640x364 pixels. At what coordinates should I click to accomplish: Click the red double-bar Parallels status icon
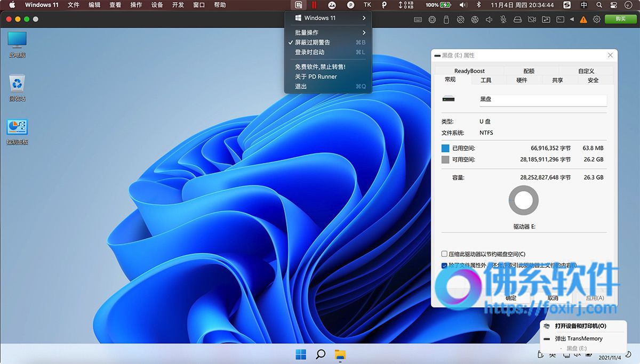click(x=314, y=5)
